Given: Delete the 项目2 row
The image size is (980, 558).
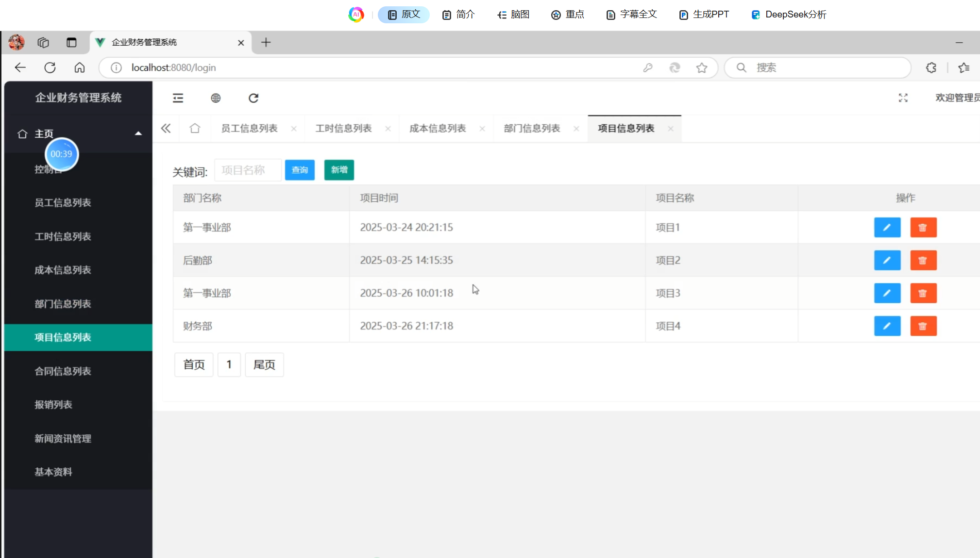Looking at the screenshot, I should tap(923, 261).
